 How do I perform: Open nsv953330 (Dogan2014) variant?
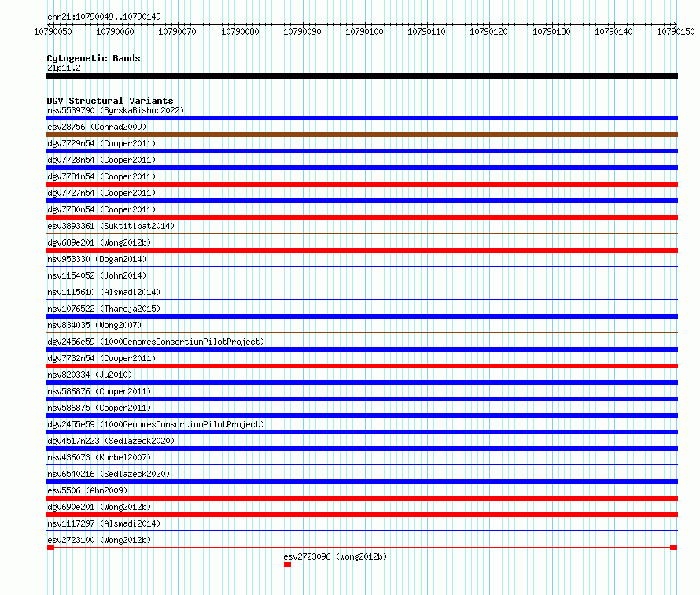(x=97, y=259)
